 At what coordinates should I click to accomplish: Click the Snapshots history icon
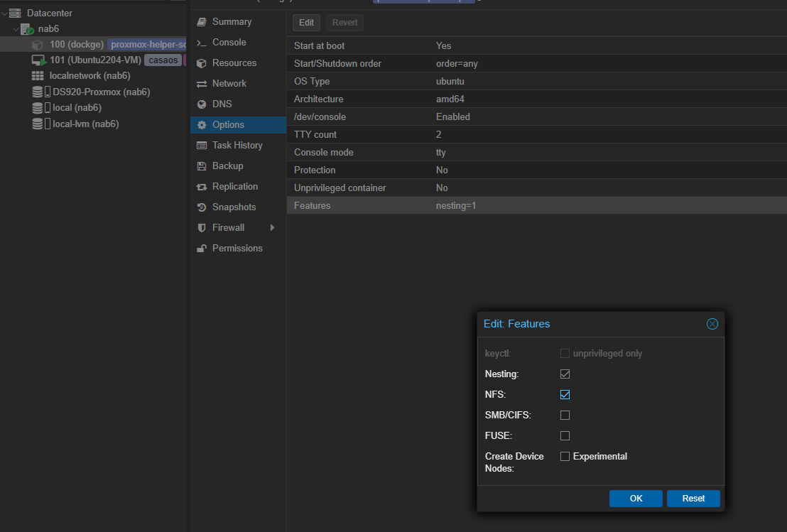pyautogui.click(x=202, y=207)
